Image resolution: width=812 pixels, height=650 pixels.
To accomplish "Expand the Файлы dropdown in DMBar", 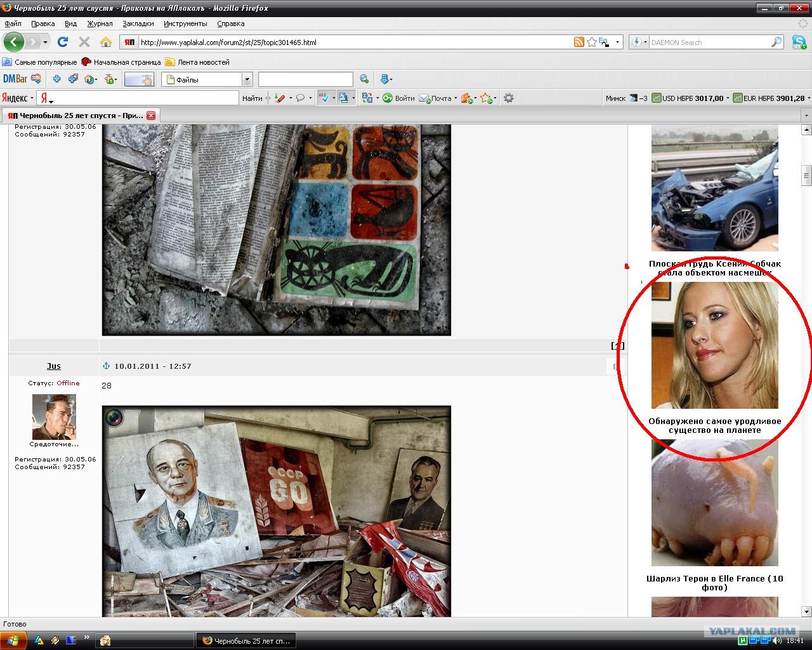I will coord(247,79).
